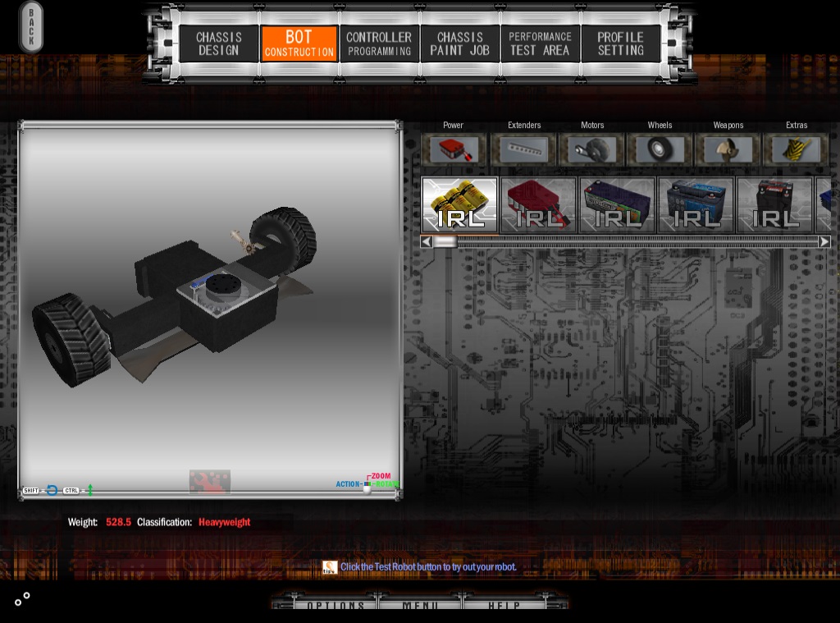Click the green vertical arrow next to CTRL
This screenshot has width=840, height=623.
point(90,490)
